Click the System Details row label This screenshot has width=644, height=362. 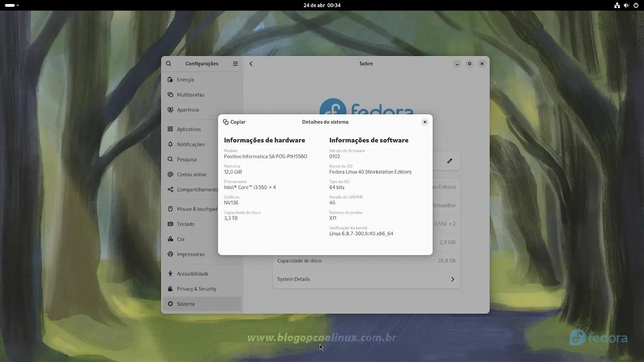click(x=293, y=279)
